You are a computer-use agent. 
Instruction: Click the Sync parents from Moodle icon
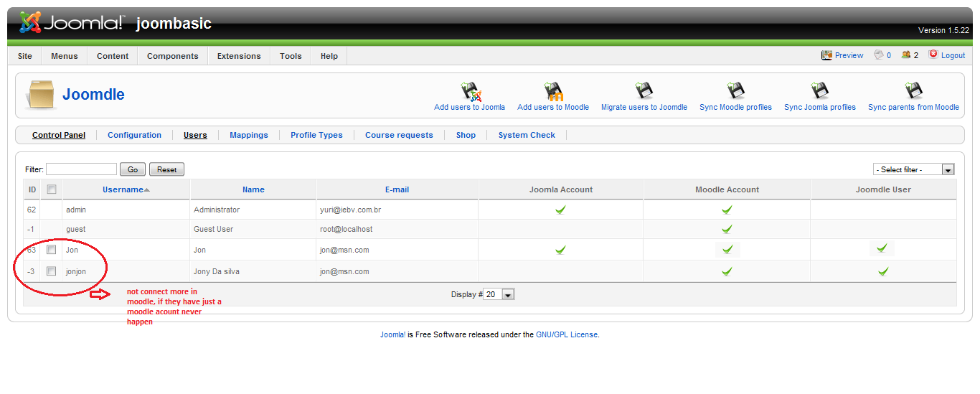(x=913, y=91)
